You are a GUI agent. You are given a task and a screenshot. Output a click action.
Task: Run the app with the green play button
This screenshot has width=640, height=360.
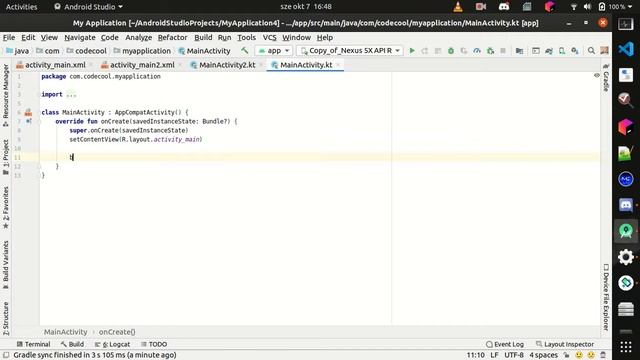(412, 51)
